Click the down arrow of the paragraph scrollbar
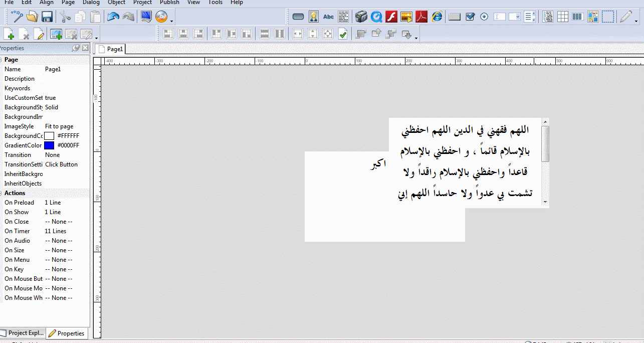Screen dimensions: 644x343 pyautogui.click(x=545, y=202)
